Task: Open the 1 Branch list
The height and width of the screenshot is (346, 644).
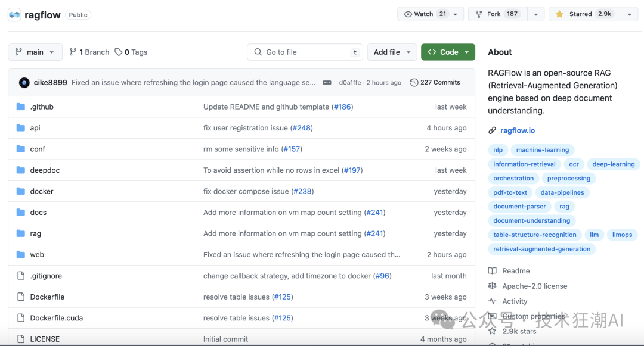Action: (89, 52)
